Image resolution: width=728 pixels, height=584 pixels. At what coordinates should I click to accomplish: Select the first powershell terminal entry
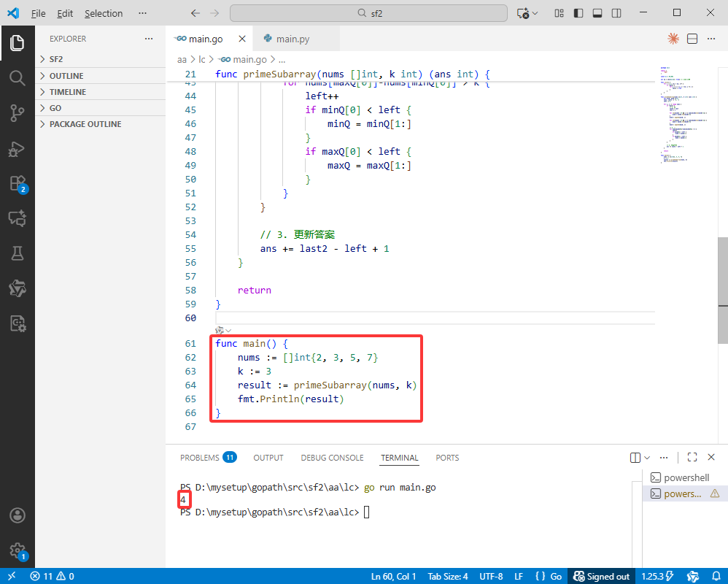coord(684,477)
